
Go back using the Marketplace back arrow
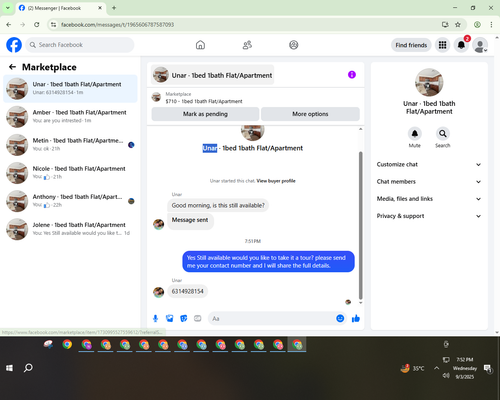pos(12,67)
